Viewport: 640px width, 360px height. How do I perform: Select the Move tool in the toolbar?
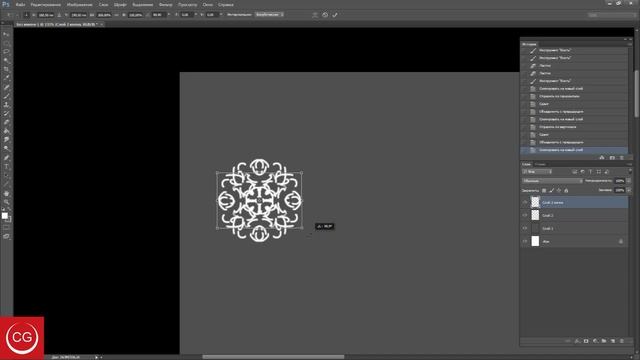pos(6,34)
